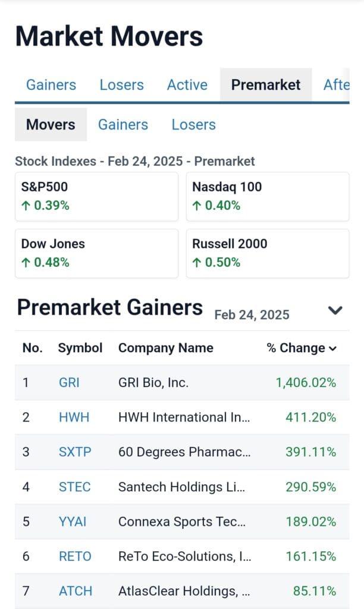Image resolution: width=364 pixels, height=609 pixels.
Task: View premarket Gainers sub-tab
Action: [123, 124]
